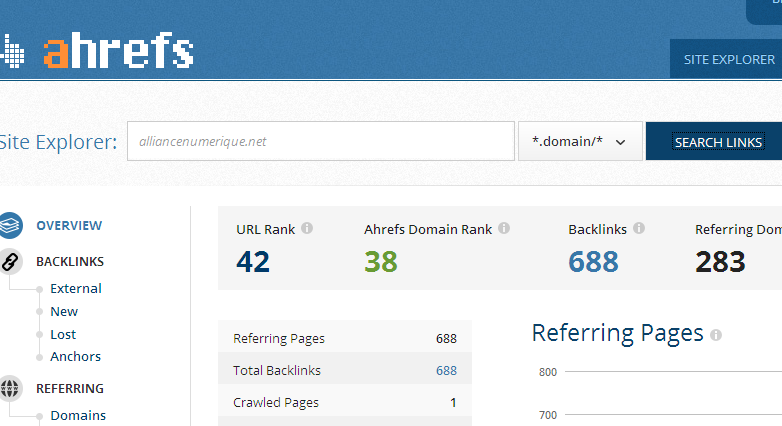Click the Site Explorer domain input field

[321, 141]
